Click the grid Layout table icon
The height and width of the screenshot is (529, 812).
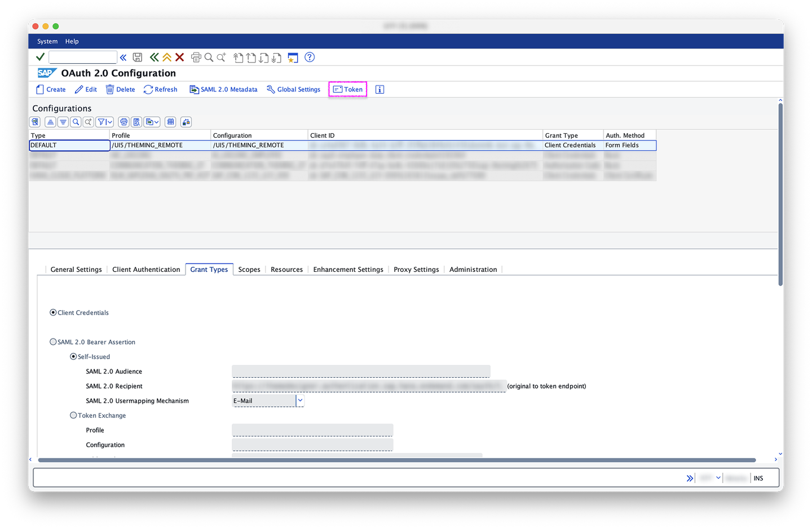(x=171, y=122)
